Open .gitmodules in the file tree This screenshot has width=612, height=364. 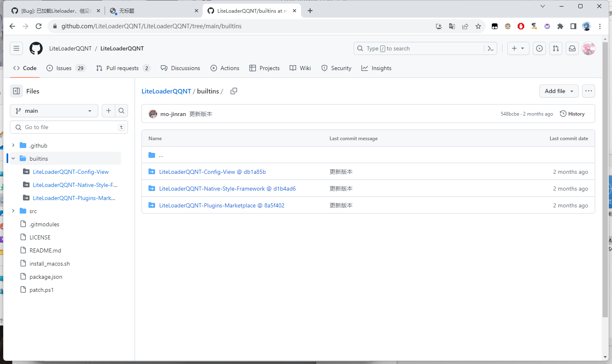point(44,224)
